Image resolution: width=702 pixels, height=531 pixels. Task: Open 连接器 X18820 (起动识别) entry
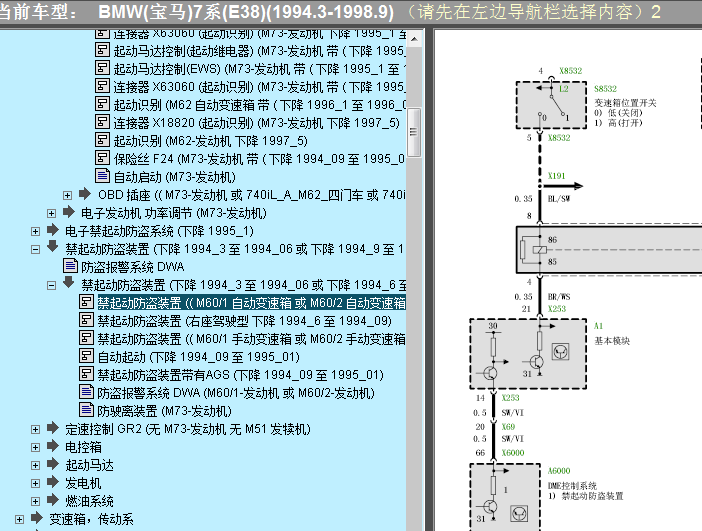coord(256,123)
